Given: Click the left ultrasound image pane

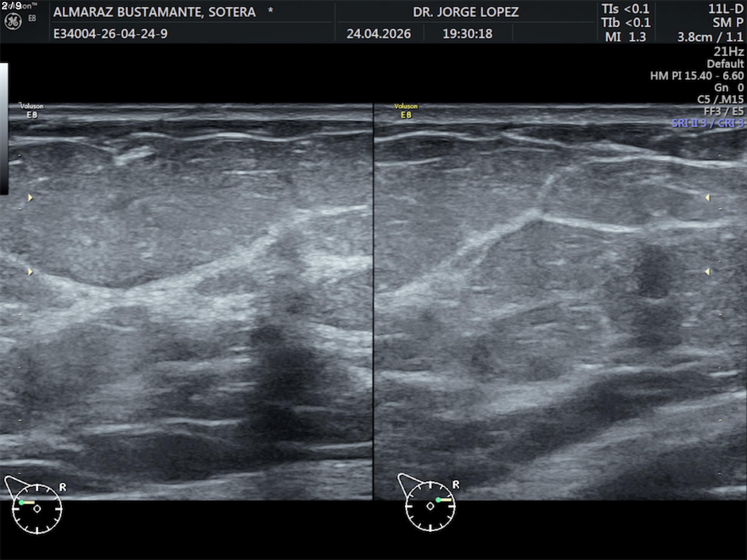Looking at the screenshot, I should coord(186,301).
